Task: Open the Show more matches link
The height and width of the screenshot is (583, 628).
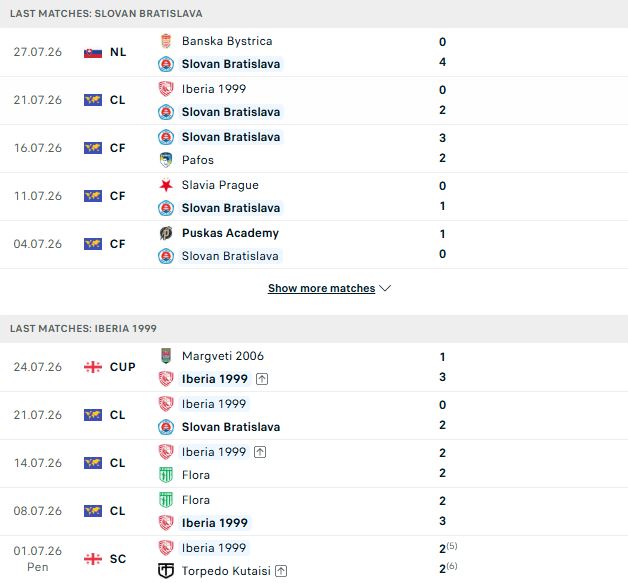Action: pyautogui.click(x=322, y=288)
